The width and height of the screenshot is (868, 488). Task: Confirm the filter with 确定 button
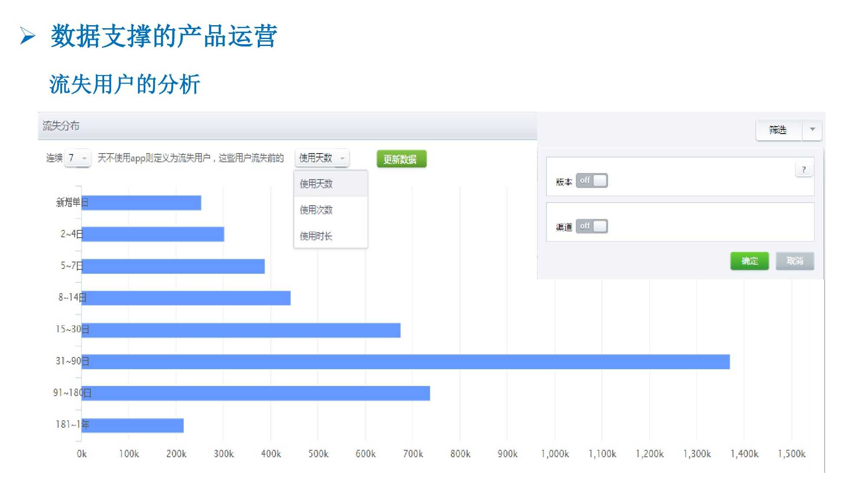click(x=749, y=261)
